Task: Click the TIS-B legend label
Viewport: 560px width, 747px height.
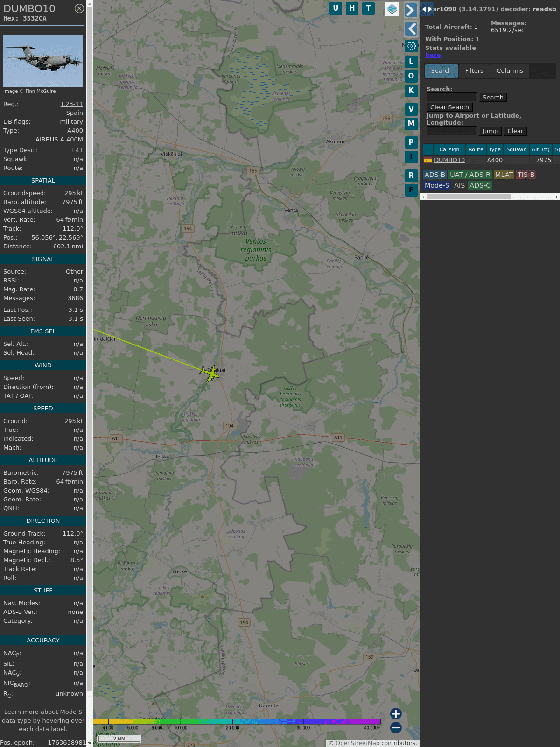Action: [525, 175]
